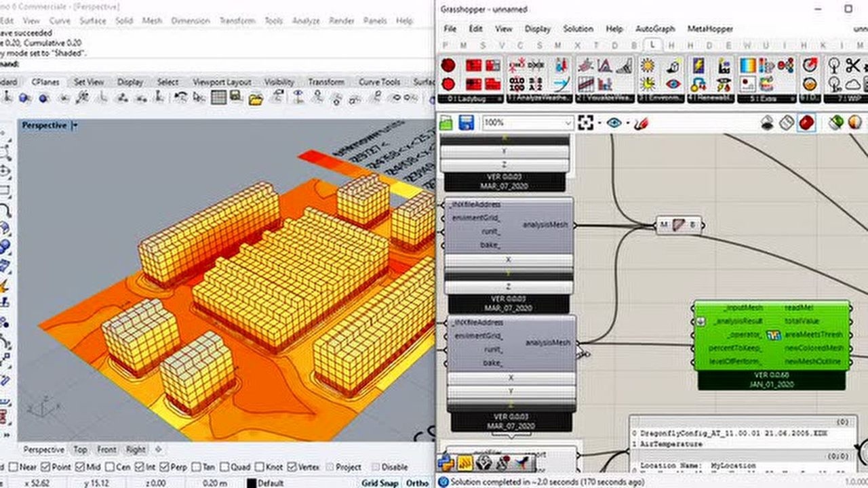
Task: Expand the Ladybug ribbon panel
Action: [x=499, y=99]
